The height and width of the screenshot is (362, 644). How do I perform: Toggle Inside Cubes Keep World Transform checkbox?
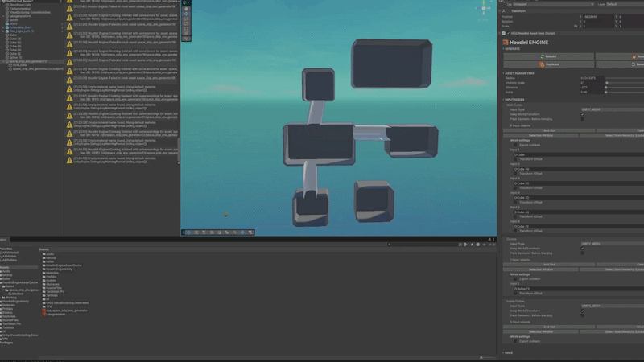pyautogui.click(x=582, y=311)
